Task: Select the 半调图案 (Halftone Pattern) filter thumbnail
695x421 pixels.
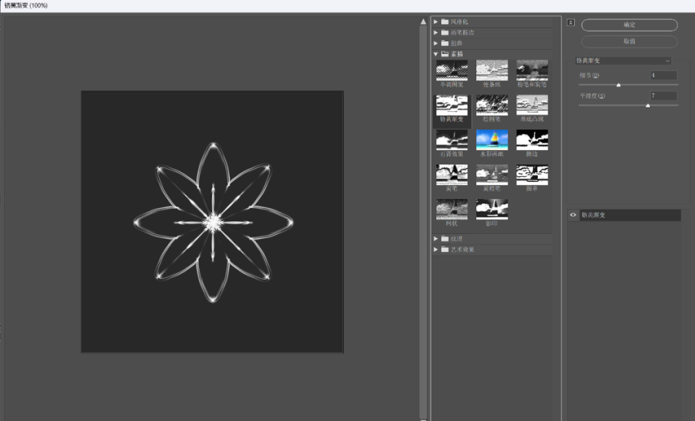Action: tap(452, 70)
